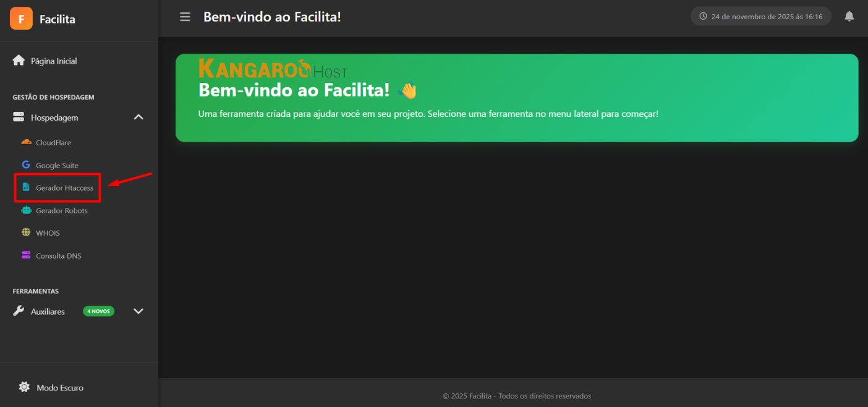Click the date and time badge
The image size is (868, 407).
coord(760,17)
